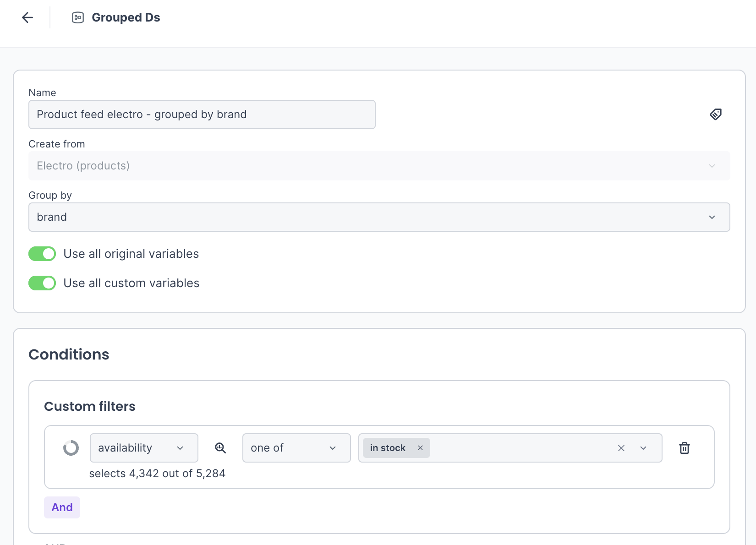
Task: Clear all selected filter values
Action: pyautogui.click(x=621, y=448)
